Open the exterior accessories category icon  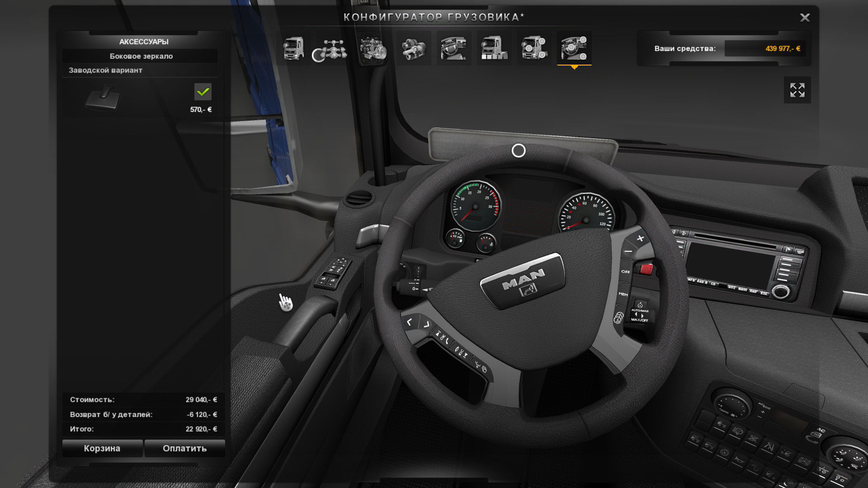(534, 48)
